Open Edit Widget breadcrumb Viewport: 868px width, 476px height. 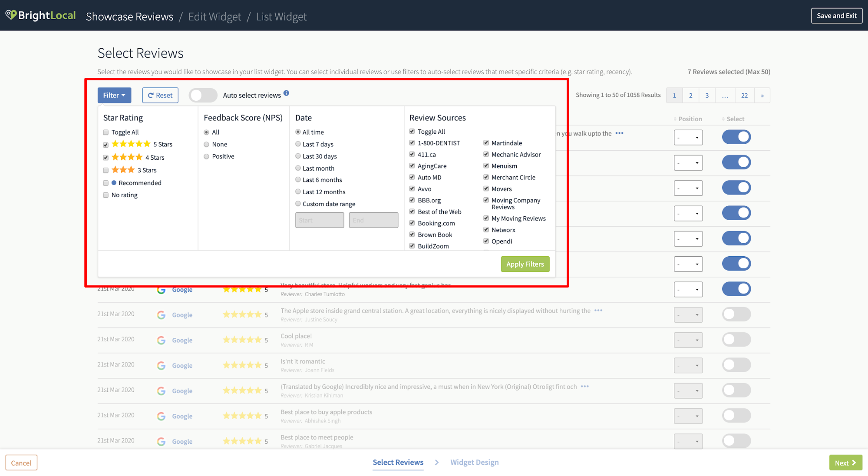tap(215, 17)
